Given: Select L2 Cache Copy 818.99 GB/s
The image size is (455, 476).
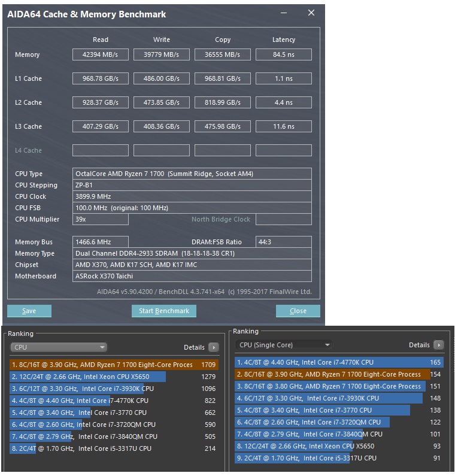Looking at the screenshot, I should [223, 102].
